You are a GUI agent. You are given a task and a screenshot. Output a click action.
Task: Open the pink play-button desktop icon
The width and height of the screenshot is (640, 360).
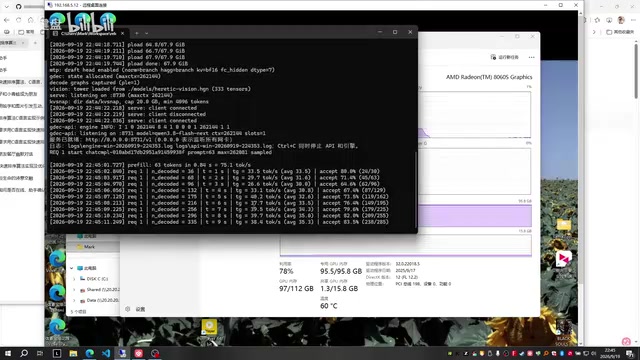[564, 258]
